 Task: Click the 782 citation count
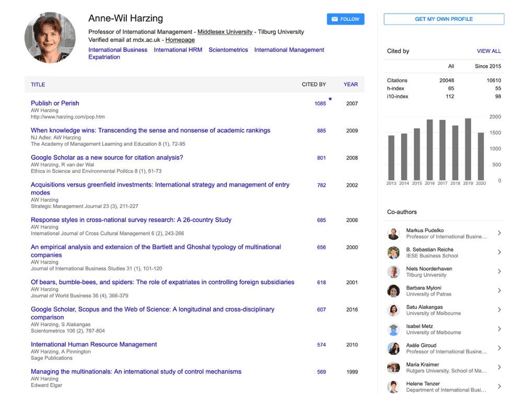pos(321,186)
